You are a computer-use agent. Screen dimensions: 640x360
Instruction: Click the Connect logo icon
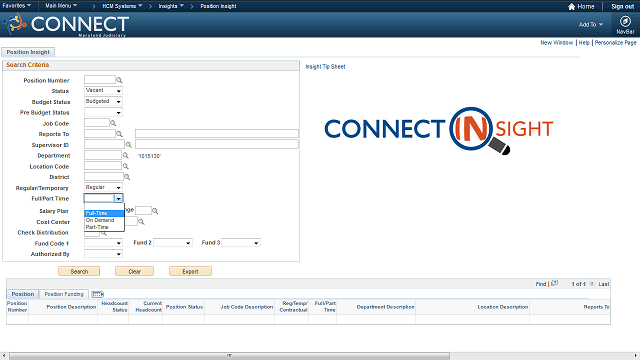15,23
